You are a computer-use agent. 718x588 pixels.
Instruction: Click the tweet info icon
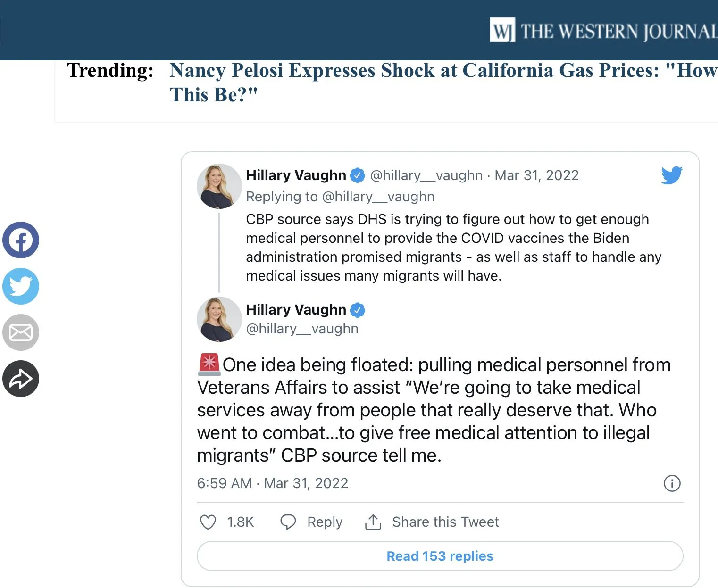pyautogui.click(x=672, y=483)
